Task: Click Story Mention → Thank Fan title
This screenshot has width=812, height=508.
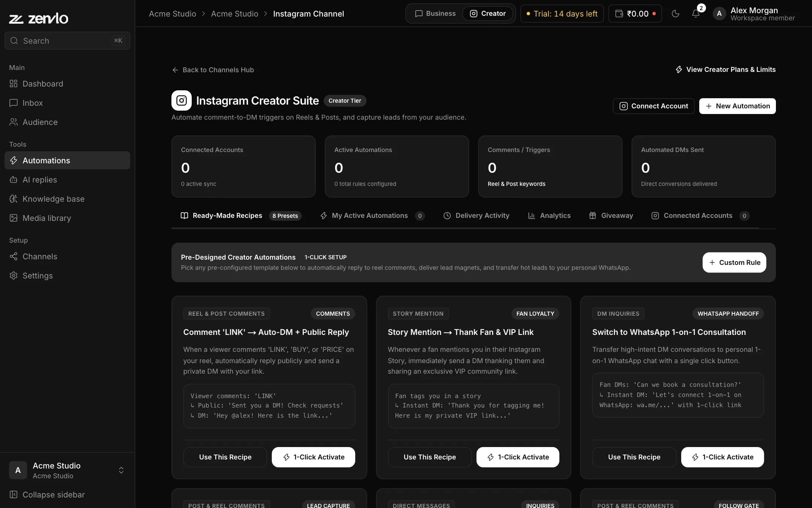Action: (461, 332)
